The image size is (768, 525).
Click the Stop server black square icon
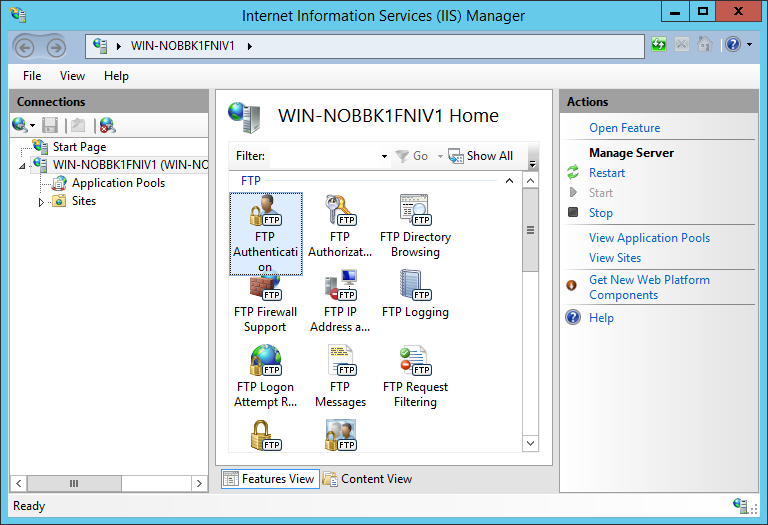click(x=573, y=212)
